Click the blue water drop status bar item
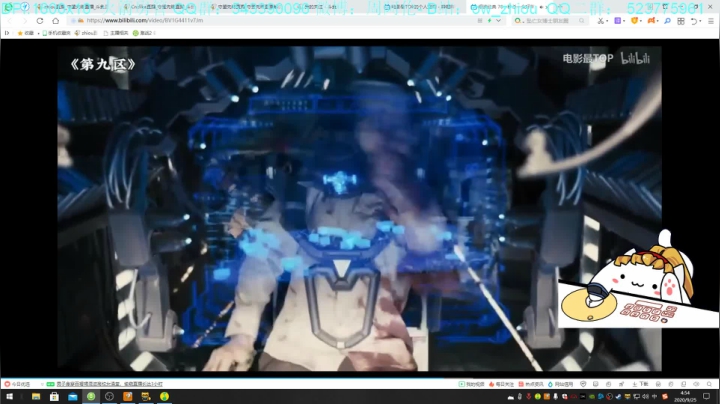 click(x=560, y=384)
